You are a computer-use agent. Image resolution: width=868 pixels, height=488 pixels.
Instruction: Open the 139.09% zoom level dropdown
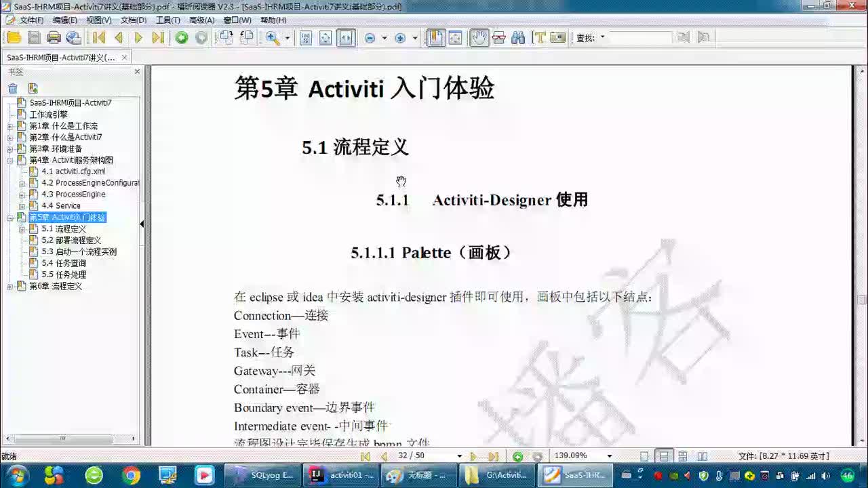[x=609, y=456]
